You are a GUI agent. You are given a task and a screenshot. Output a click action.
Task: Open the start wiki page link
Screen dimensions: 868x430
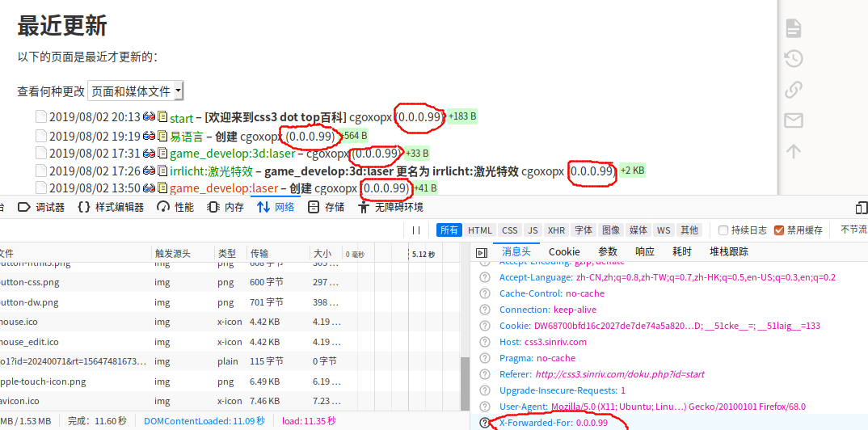click(x=182, y=118)
